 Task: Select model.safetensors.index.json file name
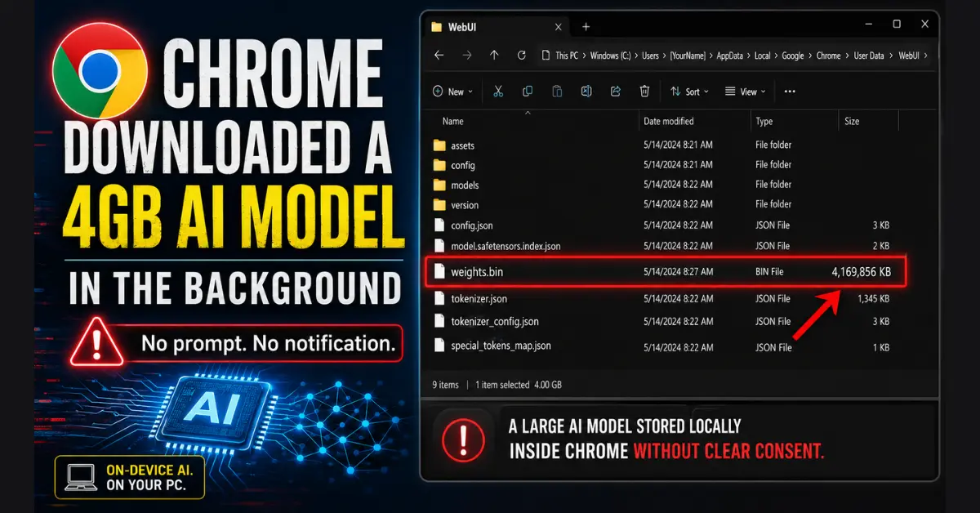pos(506,246)
